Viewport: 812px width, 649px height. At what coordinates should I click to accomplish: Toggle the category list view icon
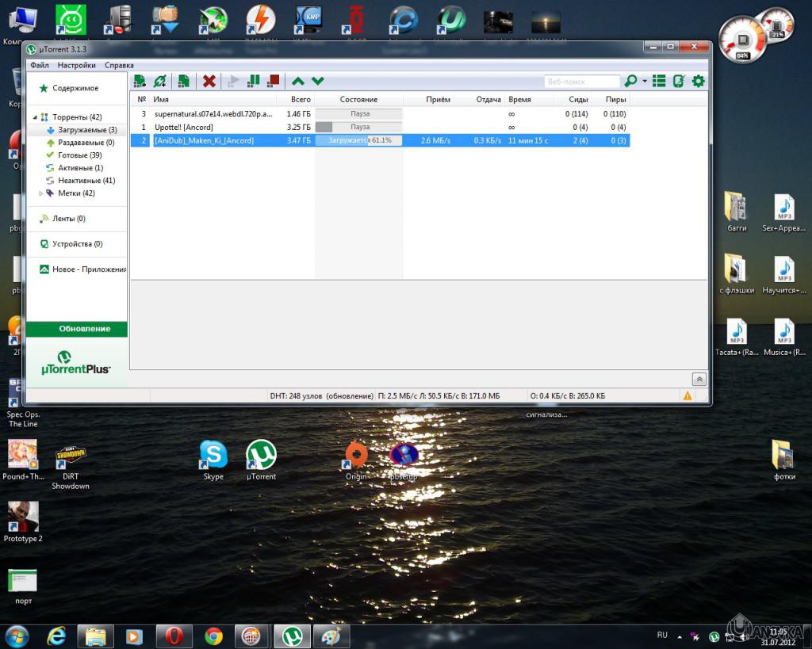click(x=659, y=81)
